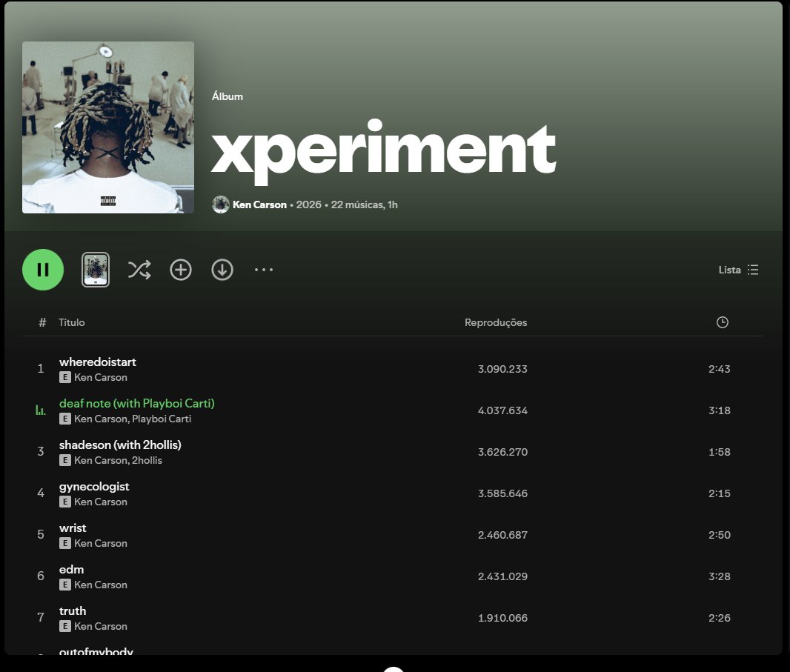Select the track gynecologist
Image resolution: width=790 pixels, height=672 pixels.
coord(94,487)
